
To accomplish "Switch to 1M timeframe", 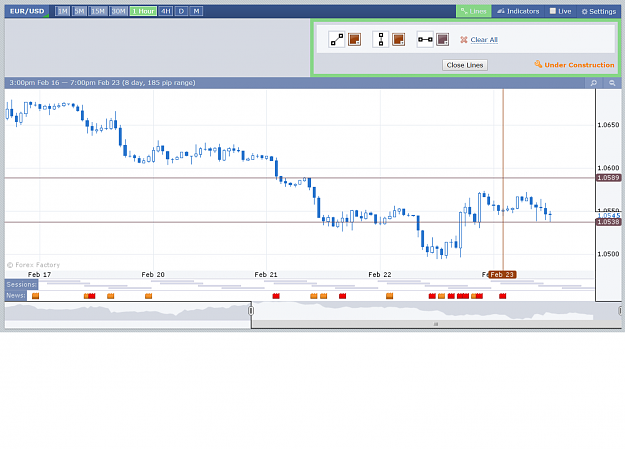I will pos(62,11).
